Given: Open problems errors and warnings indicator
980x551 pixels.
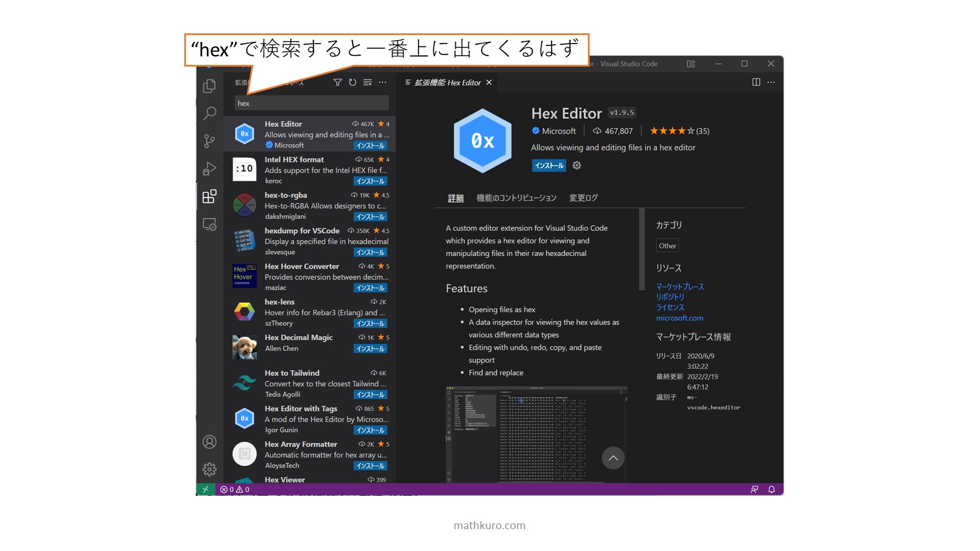Looking at the screenshot, I should (235, 490).
